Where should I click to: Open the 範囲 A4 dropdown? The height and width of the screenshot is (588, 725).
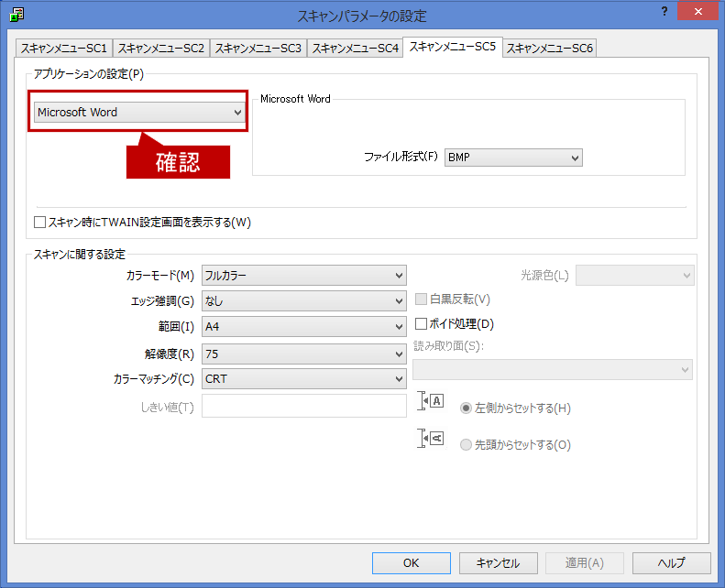click(x=304, y=326)
